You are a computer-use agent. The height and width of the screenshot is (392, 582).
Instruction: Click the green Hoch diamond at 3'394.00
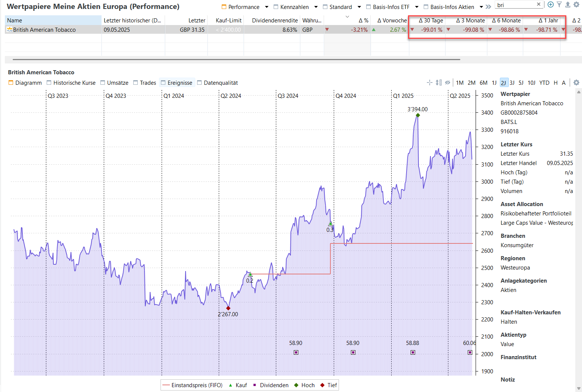[418, 115]
